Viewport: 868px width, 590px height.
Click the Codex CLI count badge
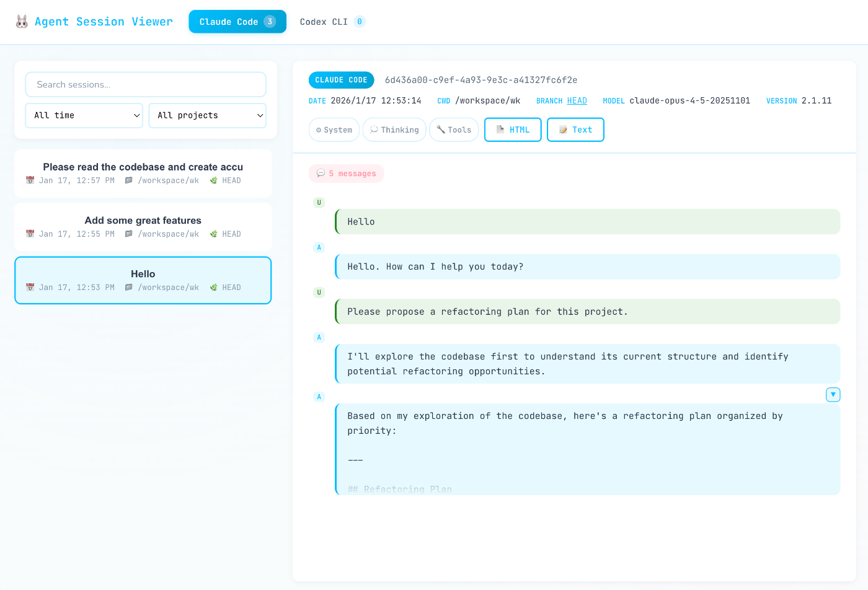tap(360, 22)
